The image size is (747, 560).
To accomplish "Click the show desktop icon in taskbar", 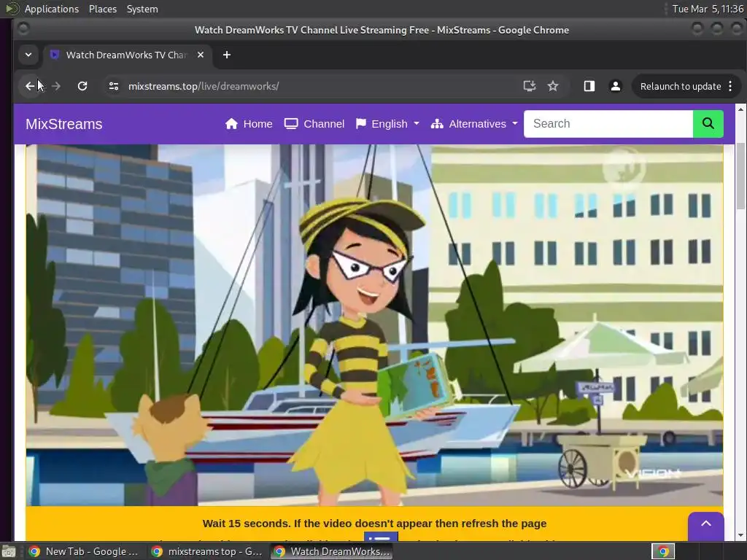I will [x=9, y=551].
